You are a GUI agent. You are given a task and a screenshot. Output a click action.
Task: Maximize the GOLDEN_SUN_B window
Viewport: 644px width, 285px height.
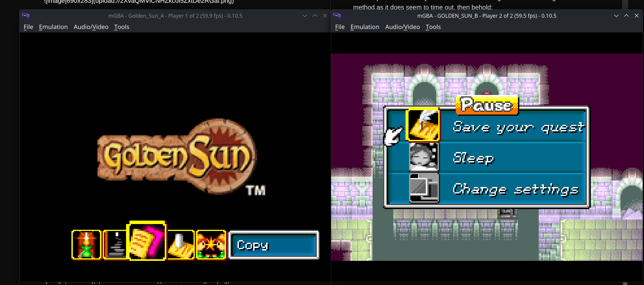(626, 16)
